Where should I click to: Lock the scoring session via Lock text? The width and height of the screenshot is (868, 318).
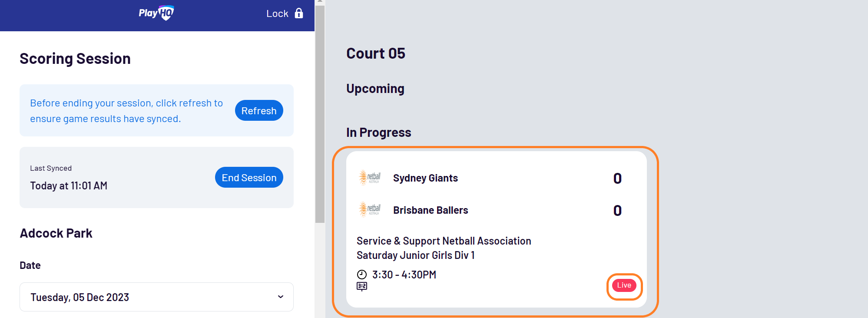(x=277, y=13)
